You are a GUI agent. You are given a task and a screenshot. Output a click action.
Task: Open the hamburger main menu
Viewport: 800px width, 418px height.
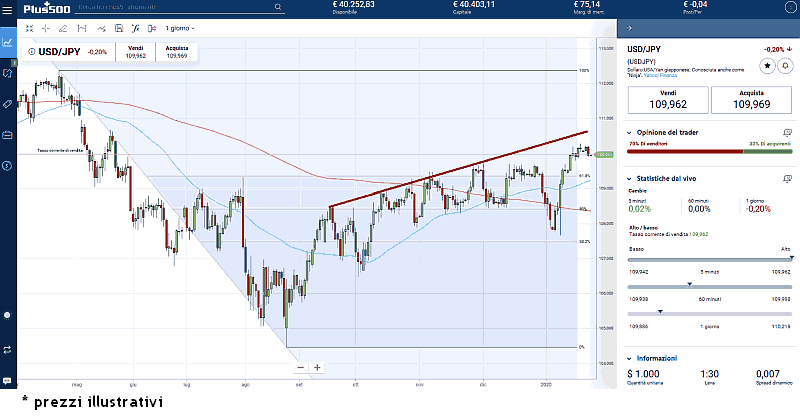coord(7,7)
